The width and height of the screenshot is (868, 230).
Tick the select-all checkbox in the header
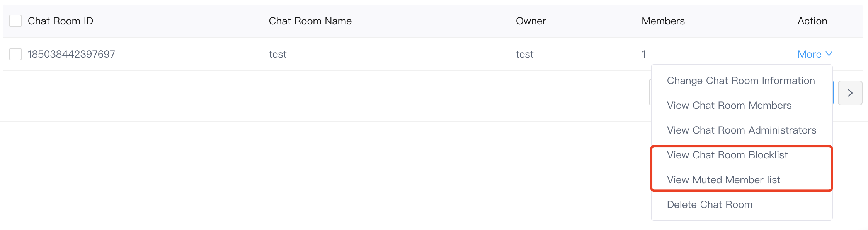click(15, 21)
